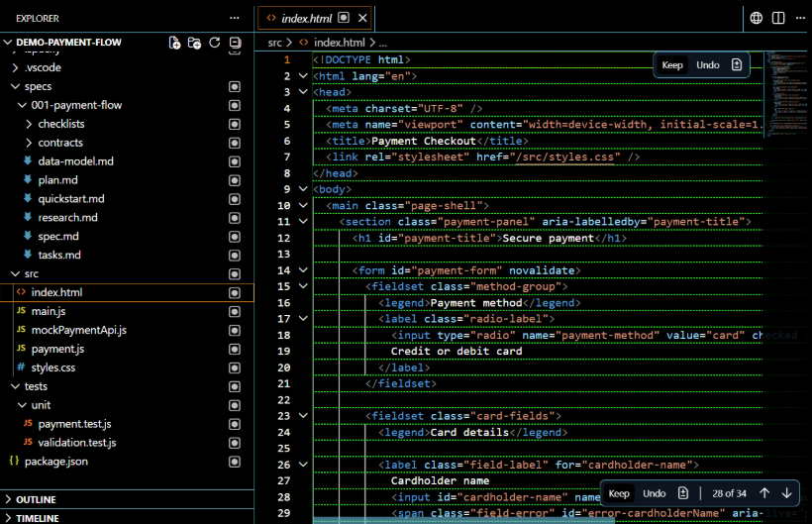Collapse the src folder
Screen dimensions: 812x524
16,274
